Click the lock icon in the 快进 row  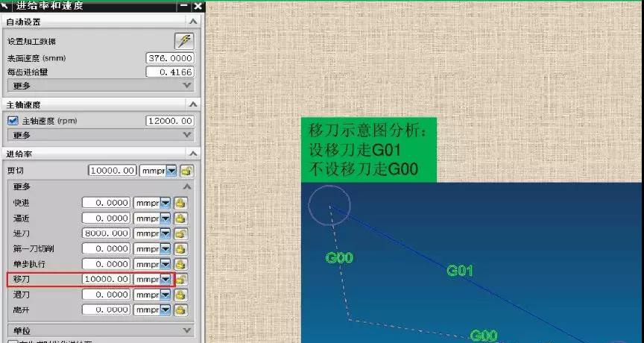[180, 203]
